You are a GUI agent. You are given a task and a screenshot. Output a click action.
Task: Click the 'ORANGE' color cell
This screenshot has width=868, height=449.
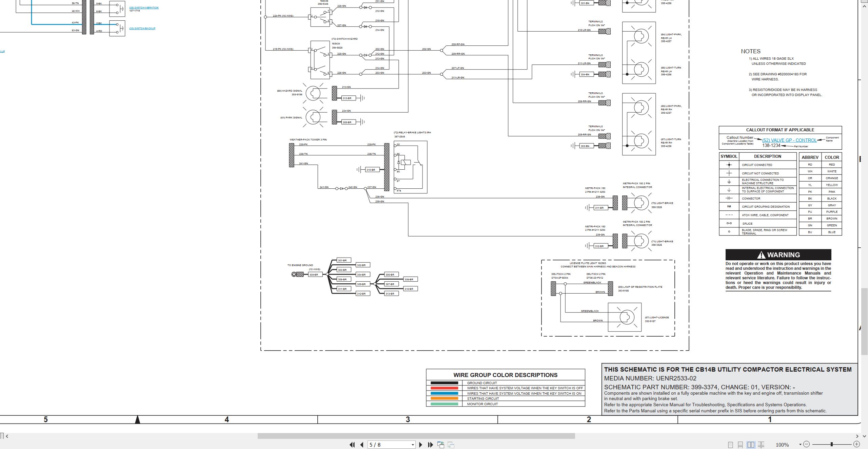pyautogui.click(x=832, y=178)
